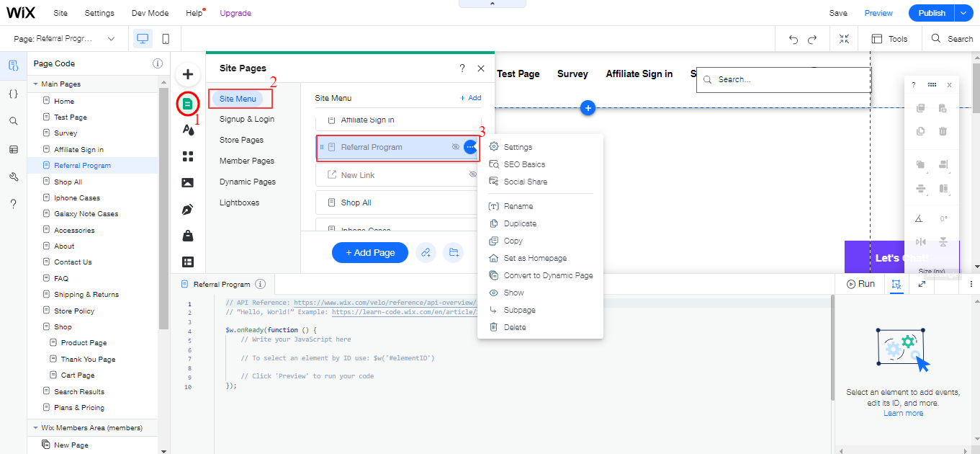Select Signup & Login tab
Viewport: 980px width, 454px height.
[x=247, y=119]
